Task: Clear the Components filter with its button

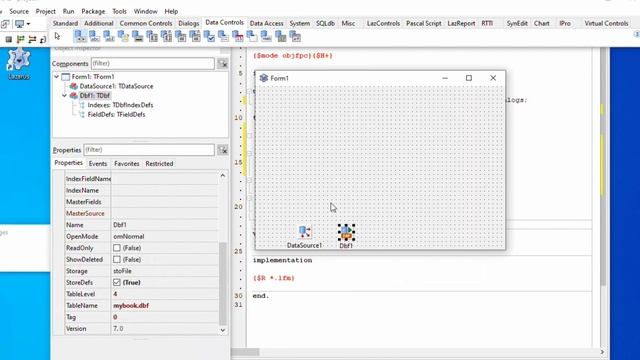Action: (222, 64)
